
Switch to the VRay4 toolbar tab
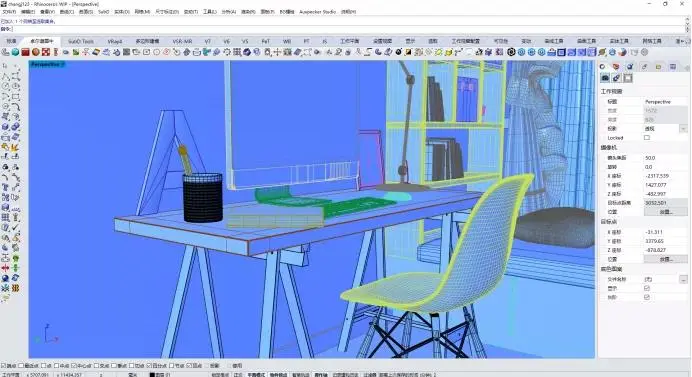[x=115, y=41]
